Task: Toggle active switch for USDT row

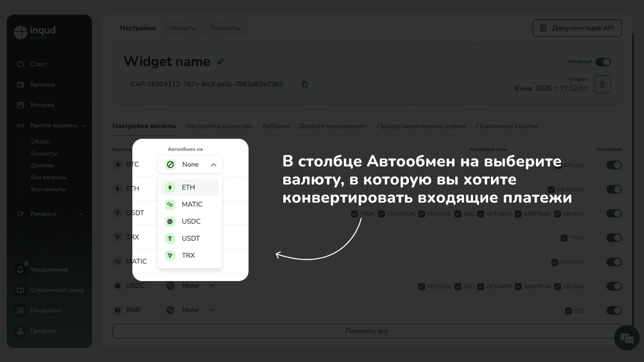Action: 614,213
